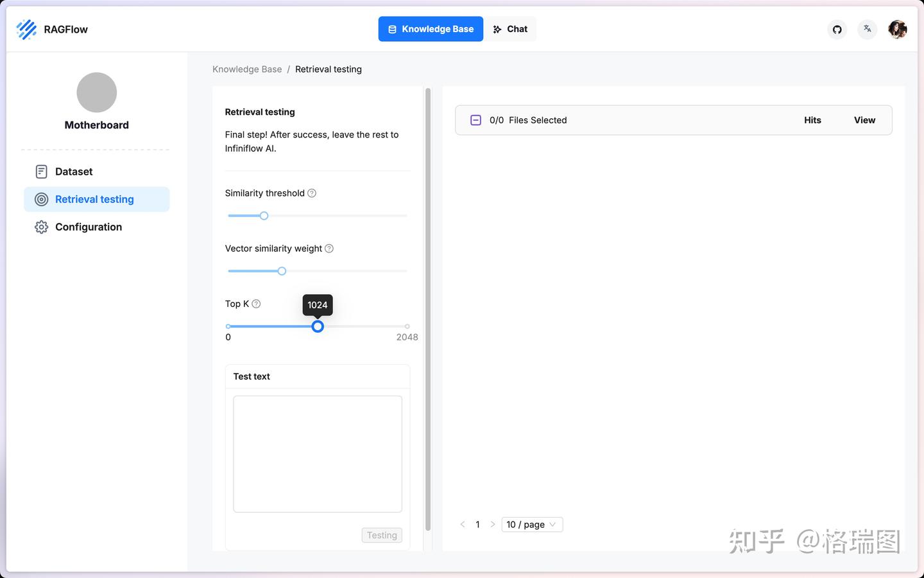
Task: Click the Similarity threshold help icon
Action: [x=312, y=193]
